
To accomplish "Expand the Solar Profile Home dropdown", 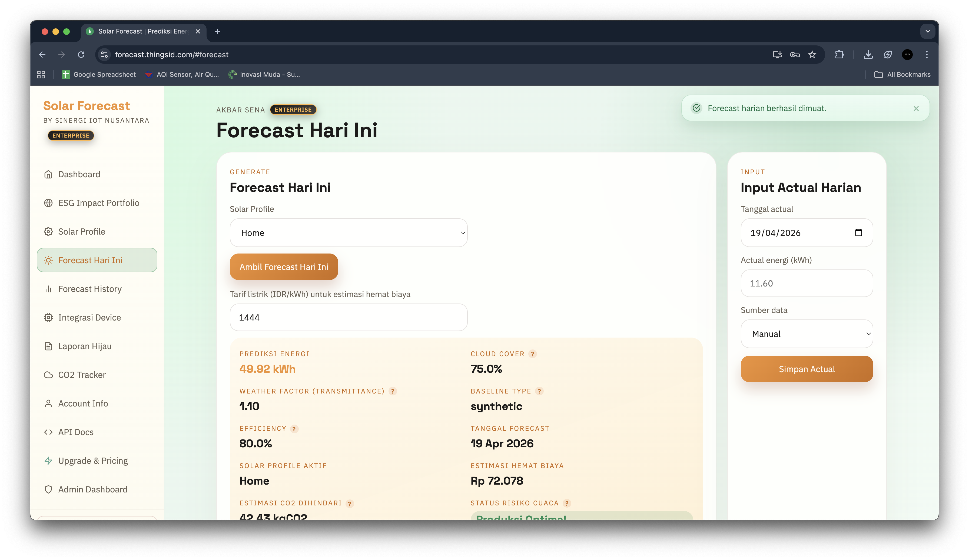I will (x=349, y=233).
